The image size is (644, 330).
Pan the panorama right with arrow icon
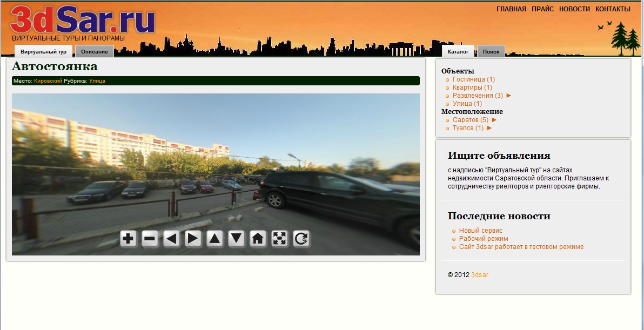point(193,239)
